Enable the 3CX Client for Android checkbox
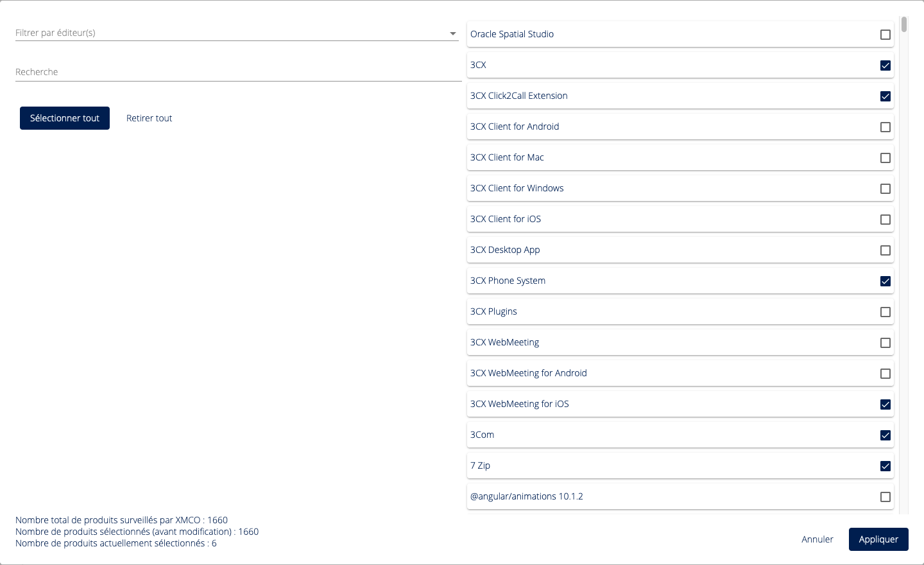The width and height of the screenshot is (924, 565). (x=886, y=127)
